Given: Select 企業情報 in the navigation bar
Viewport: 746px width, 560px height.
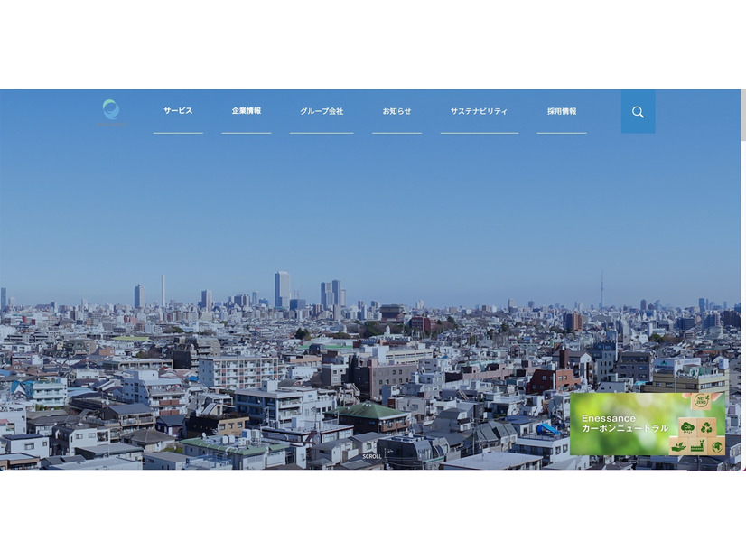Looking at the screenshot, I should point(246,111).
